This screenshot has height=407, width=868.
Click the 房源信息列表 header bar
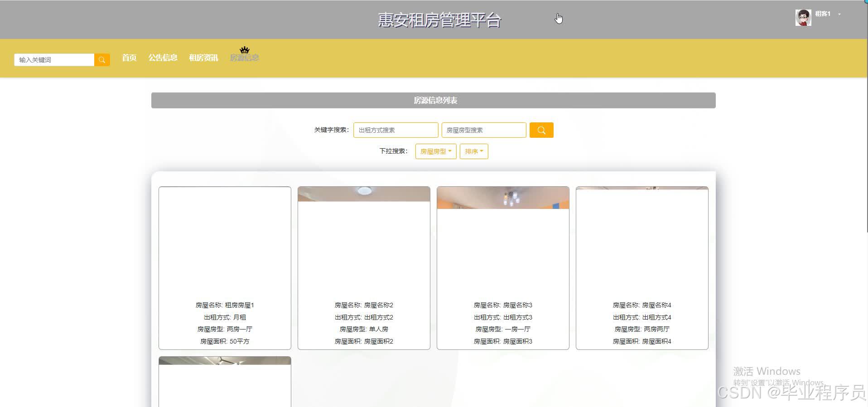click(434, 100)
